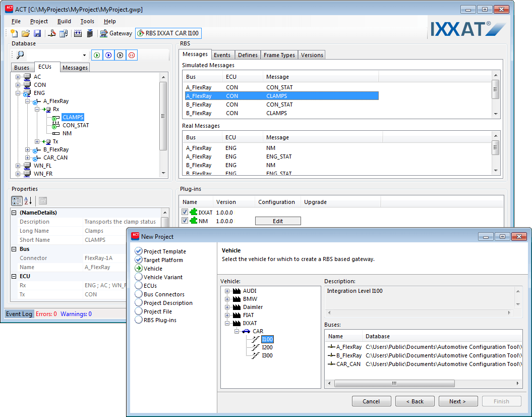Open the Database search dropdown arrow
Image resolution: width=532 pixels, height=417 pixels.
[x=85, y=56]
